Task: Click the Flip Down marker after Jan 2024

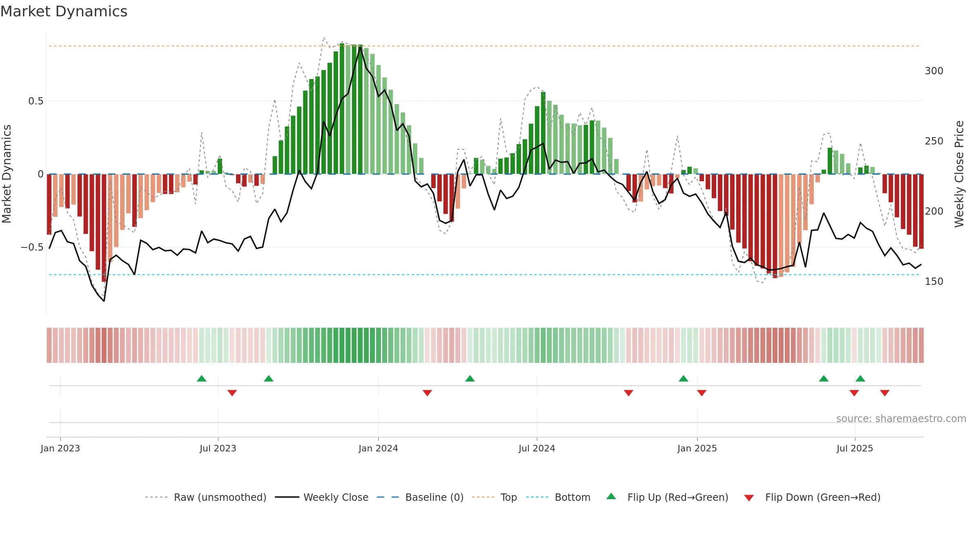Action: pyautogui.click(x=427, y=393)
